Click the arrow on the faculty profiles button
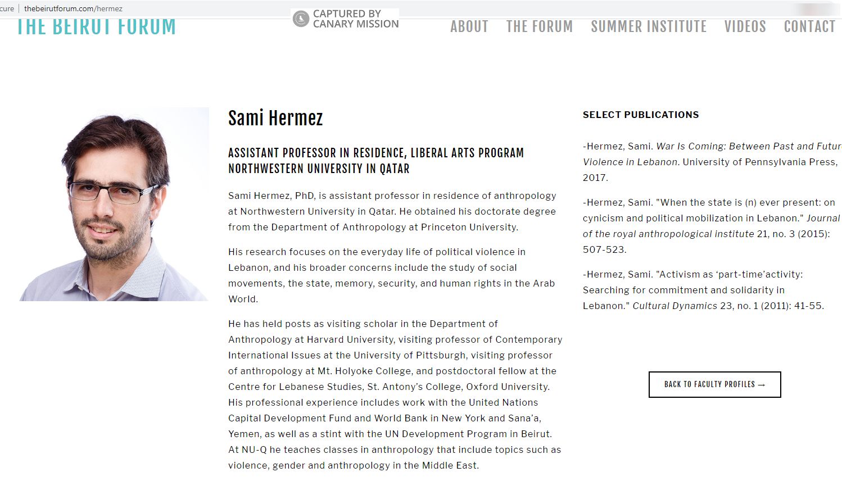This screenshot has height=504, width=842. point(762,384)
